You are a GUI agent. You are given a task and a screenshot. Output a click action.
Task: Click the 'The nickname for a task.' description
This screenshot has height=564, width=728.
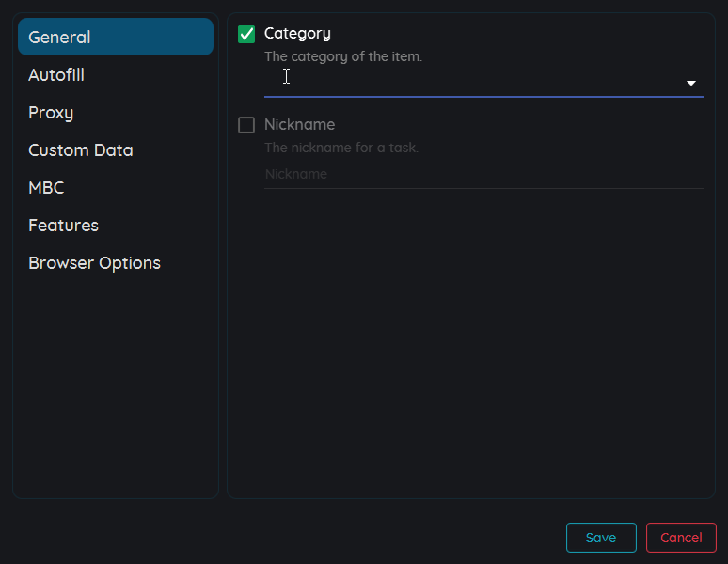[x=341, y=148]
